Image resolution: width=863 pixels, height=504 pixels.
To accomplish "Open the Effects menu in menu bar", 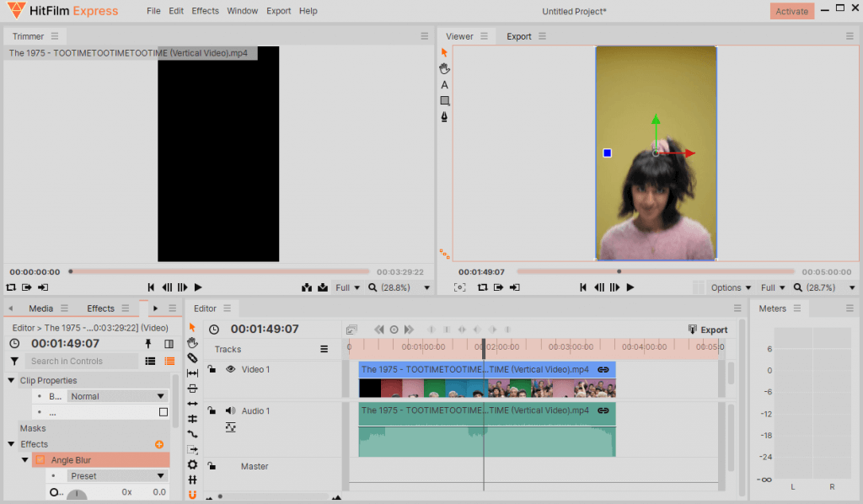I will (206, 11).
